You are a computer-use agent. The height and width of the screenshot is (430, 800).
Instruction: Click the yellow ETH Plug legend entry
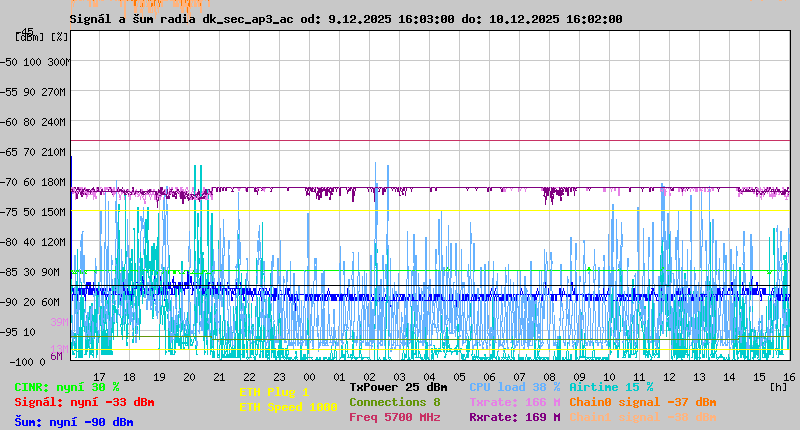coord(274,392)
